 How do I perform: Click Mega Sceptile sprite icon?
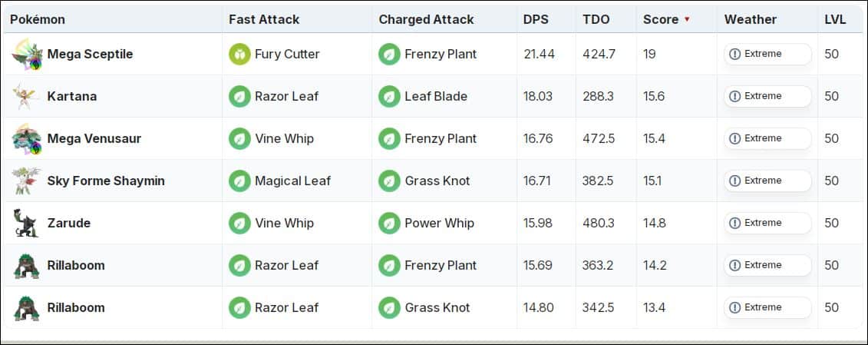pos(25,54)
